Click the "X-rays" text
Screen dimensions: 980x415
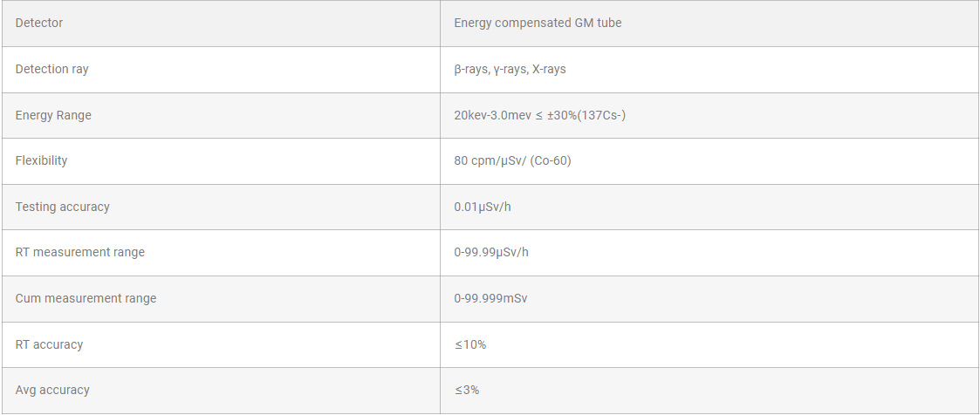tap(549, 69)
